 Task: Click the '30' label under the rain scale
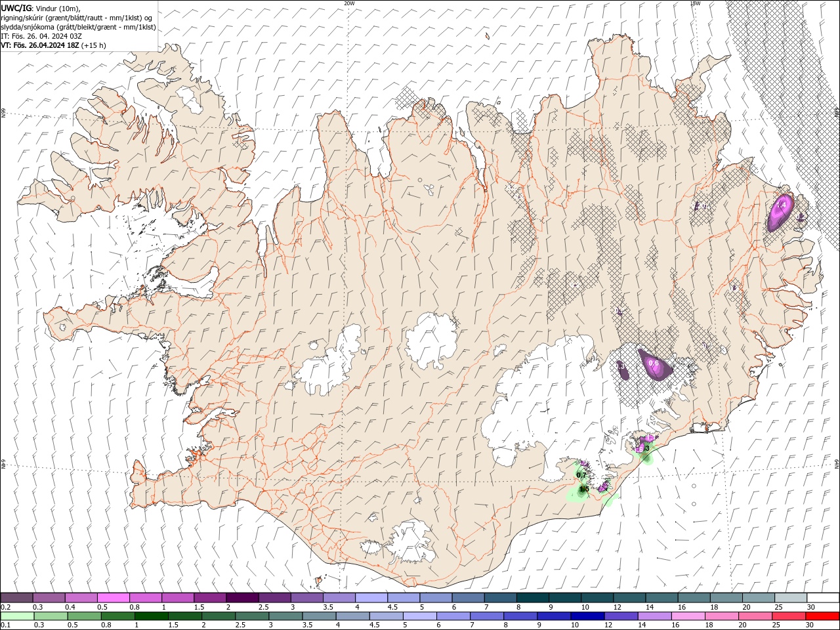(811, 625)
